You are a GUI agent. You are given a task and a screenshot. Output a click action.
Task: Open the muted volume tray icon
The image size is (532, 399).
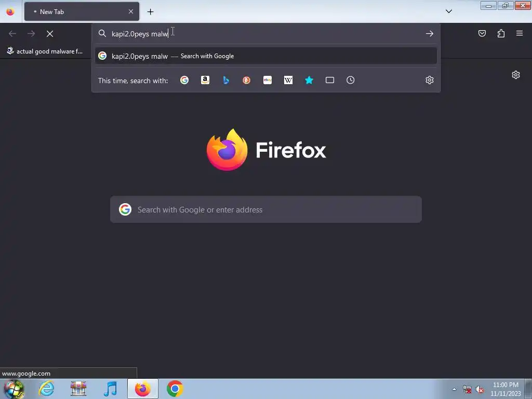point(480,390)
